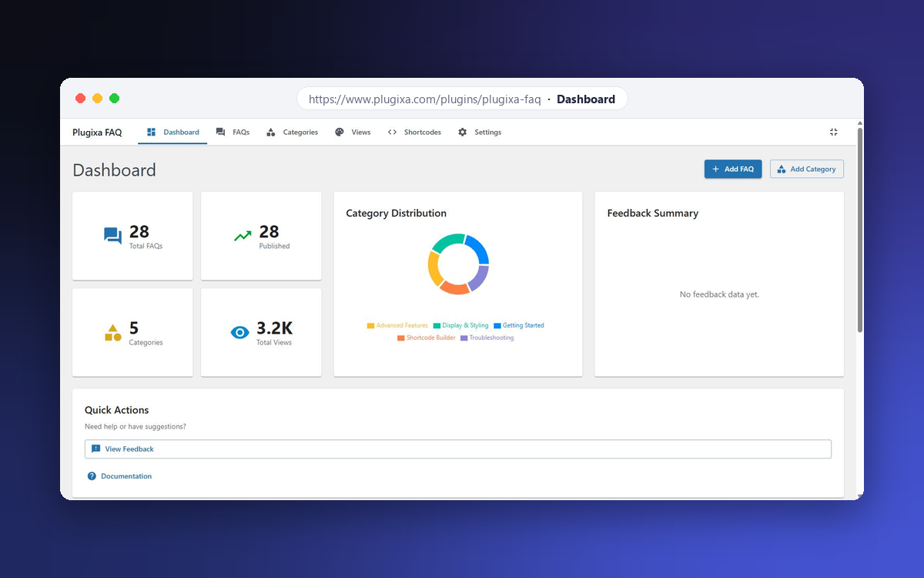Toggle Getting Started legend swatch
This screenshot has height=578, width=924.
tap(497, 326)
